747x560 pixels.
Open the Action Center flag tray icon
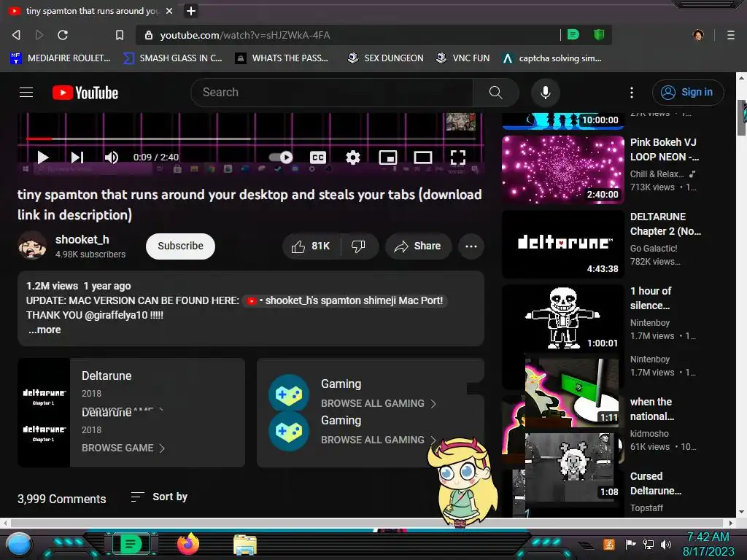click(x=631, y=544)
